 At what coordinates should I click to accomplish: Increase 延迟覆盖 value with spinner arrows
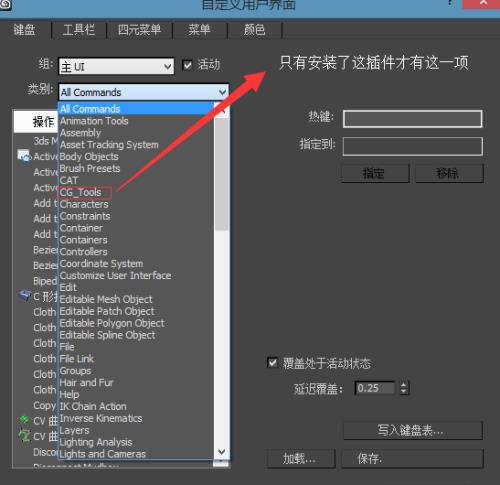404,385
